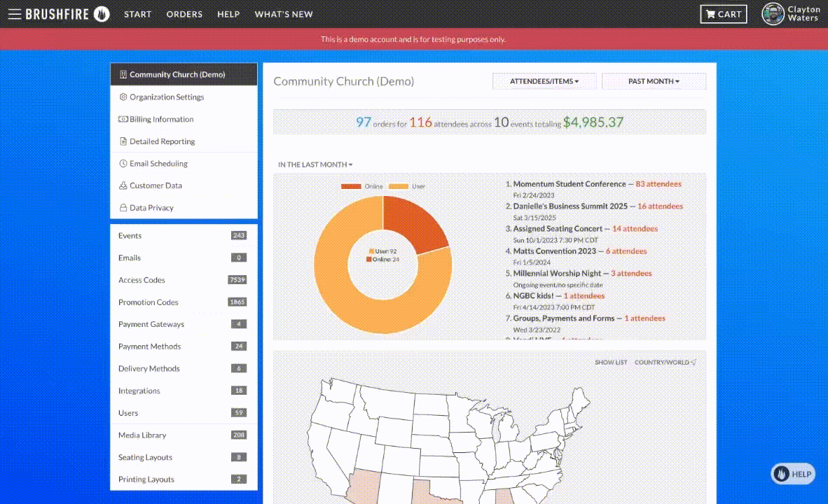Open the Help chat bubble
The width and height of the screenshot is (828, 504).
coord(794,474)
